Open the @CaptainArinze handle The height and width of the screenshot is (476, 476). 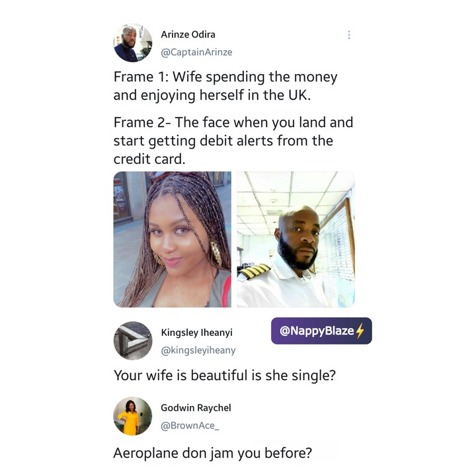[196, 52]
